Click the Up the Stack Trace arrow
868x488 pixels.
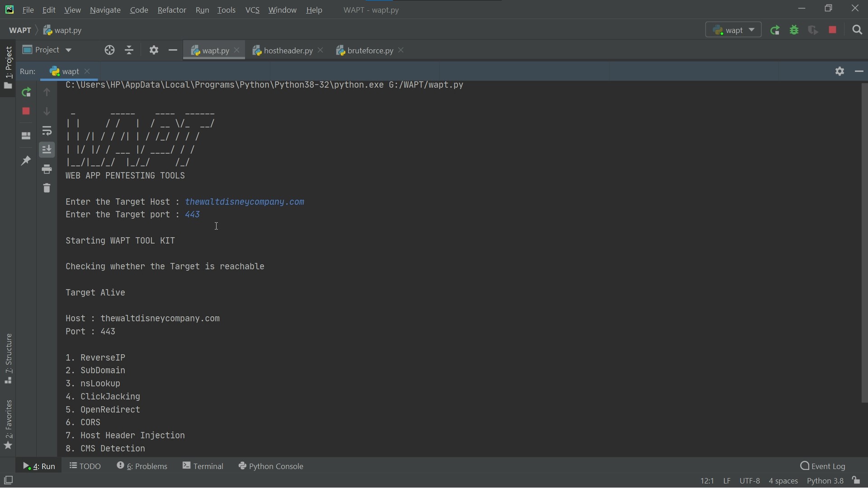(x=47, y=92)
